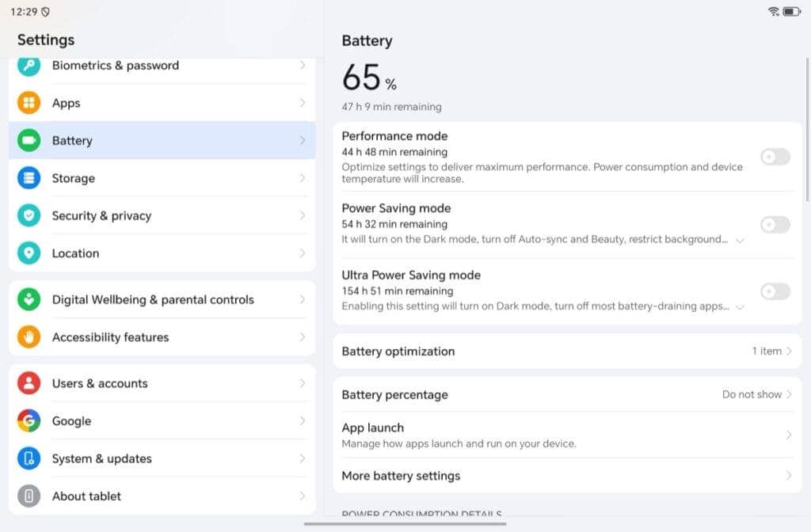The height and width of the screenshot is (532, 811).
Task: Click the Security & privacy shield icon
Action: point(29,215)
